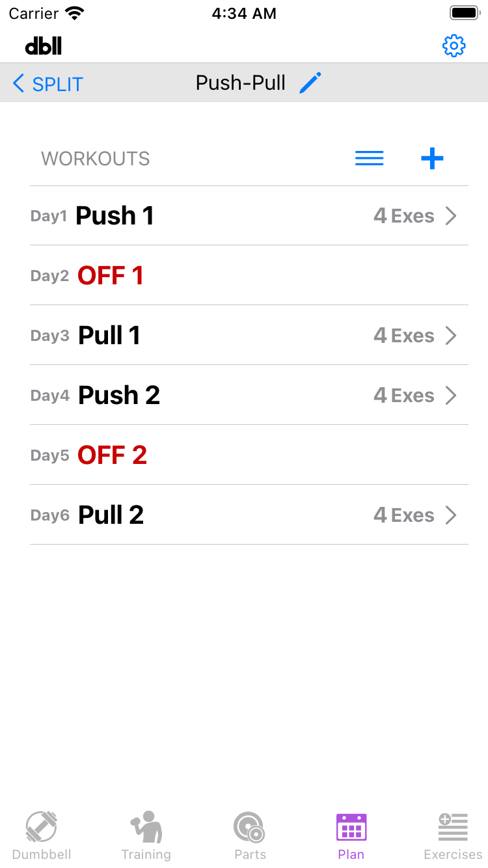488x868 pixels.
Task: Tap the pencil to rename Push-Pull
Action: (x=310, y=83)
